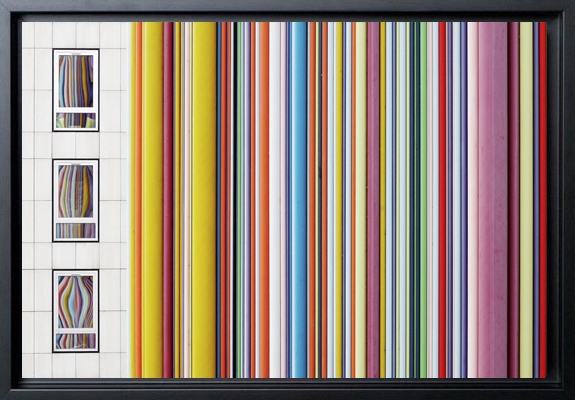Screen dimensions: 575x400
Task: Select the lower pane of the bottom window
Action: point(76,341)
